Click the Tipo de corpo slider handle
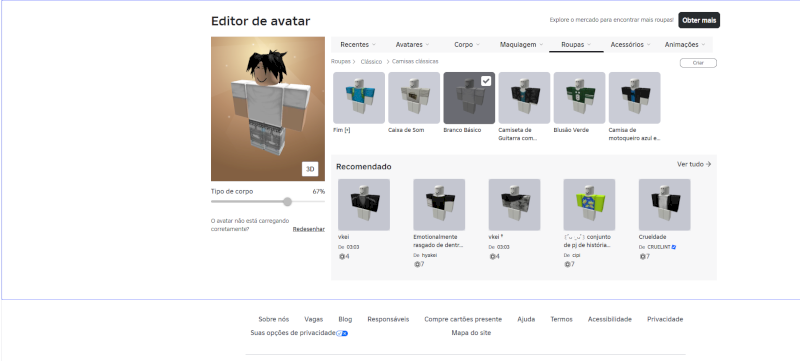 click(x=287, y=201)
